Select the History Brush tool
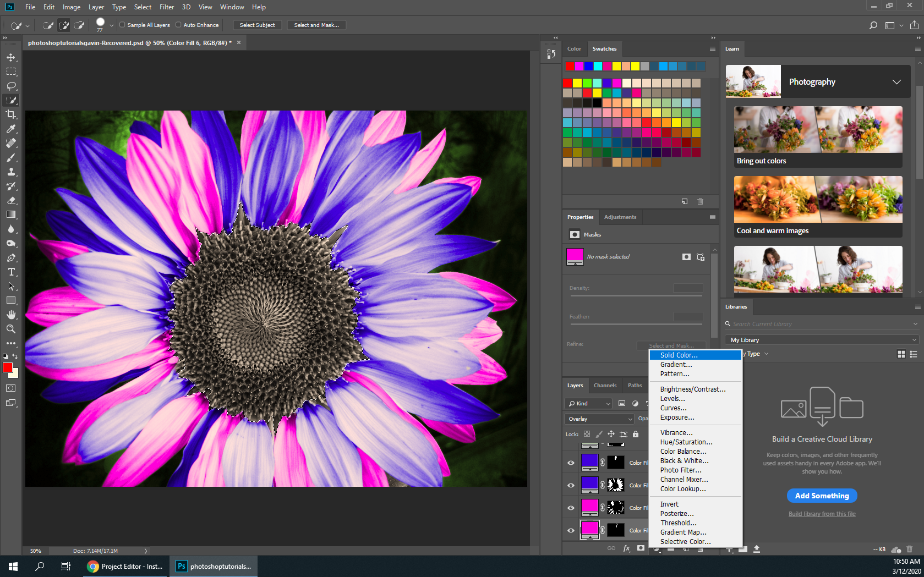This screenshot has height=577, width=924. [11, 186]
